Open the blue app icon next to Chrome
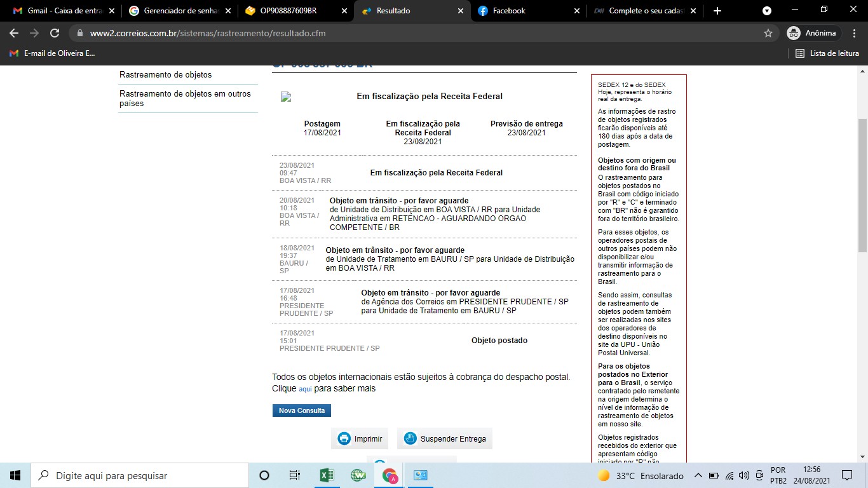868x488 pixels. [x=421, y=475]
